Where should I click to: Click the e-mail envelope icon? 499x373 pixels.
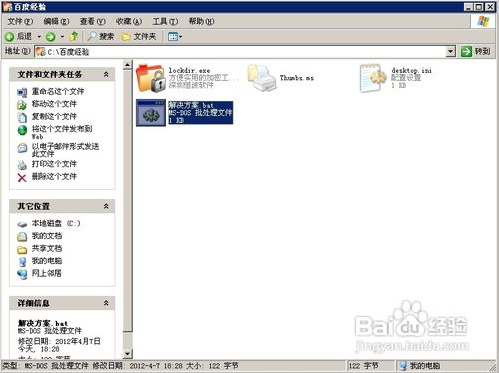(x=22, y=148)
